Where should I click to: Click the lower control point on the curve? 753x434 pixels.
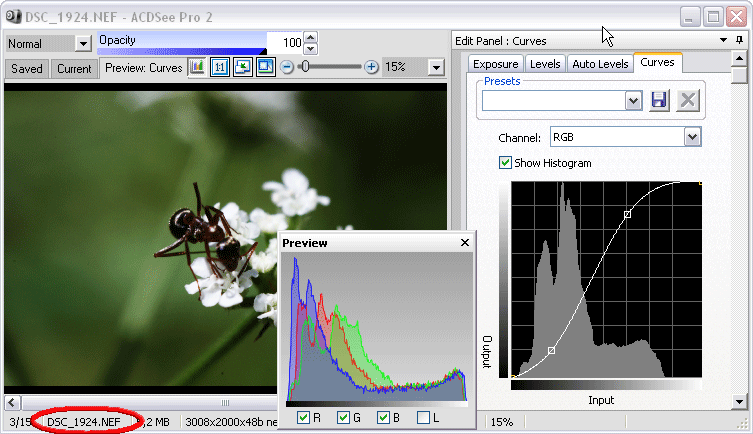[x=551, y=350]
